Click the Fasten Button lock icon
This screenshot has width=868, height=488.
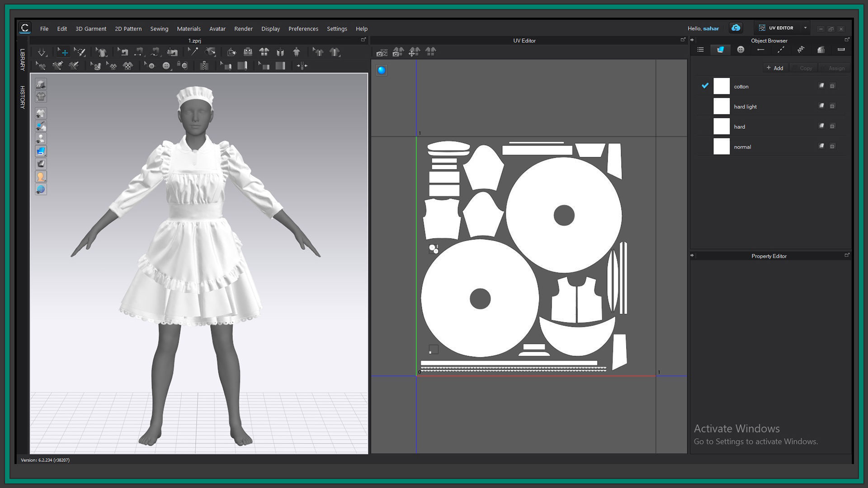[x=183, y=66]
